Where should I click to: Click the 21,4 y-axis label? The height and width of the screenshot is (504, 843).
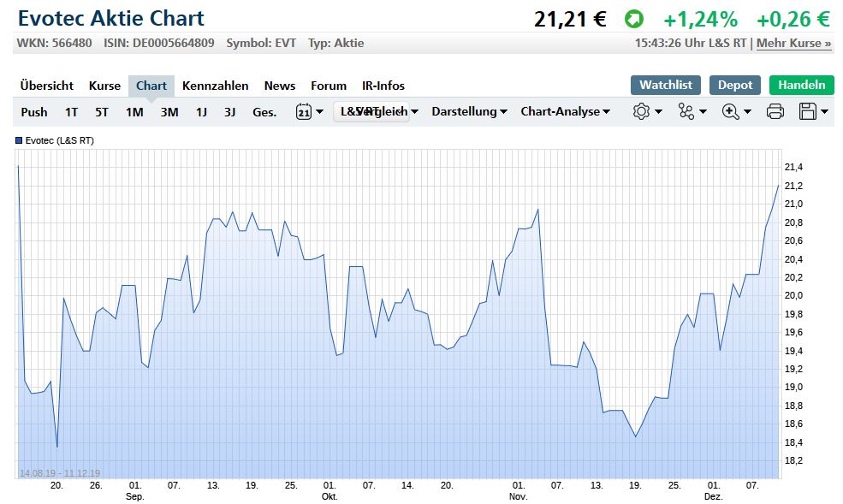[x=793, y=167]
